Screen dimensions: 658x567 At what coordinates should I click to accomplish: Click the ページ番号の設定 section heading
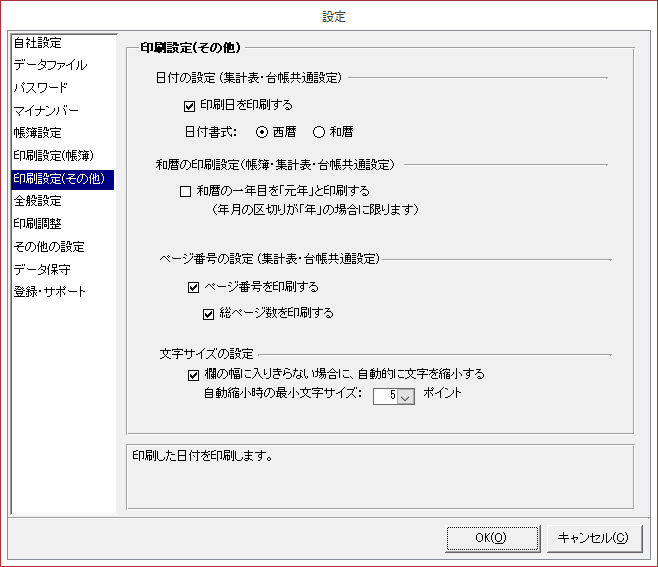tap(269, 259)
